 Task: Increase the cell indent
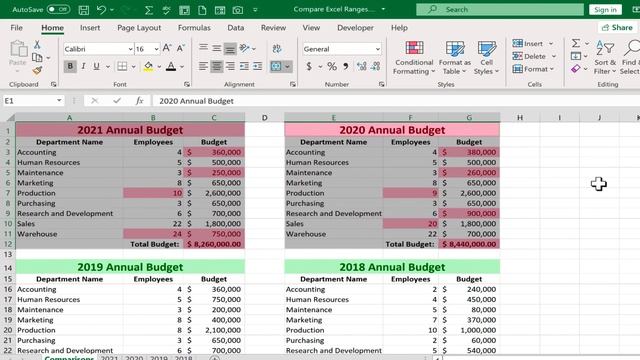pos(258,66)
